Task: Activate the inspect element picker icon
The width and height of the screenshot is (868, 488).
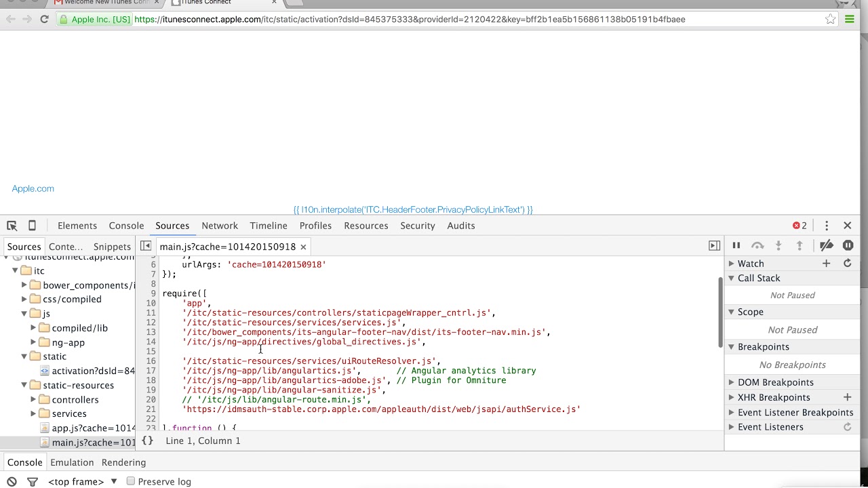Action: [12, 226]
